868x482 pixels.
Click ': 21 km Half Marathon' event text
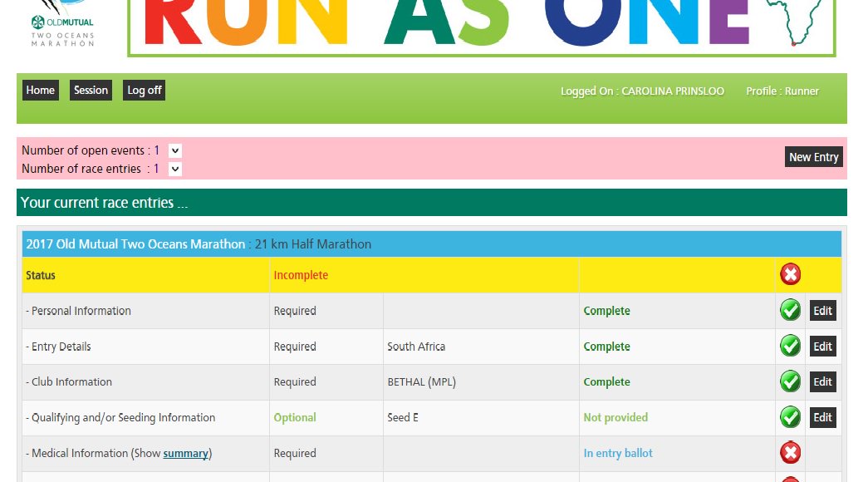(x=310, y=244)
